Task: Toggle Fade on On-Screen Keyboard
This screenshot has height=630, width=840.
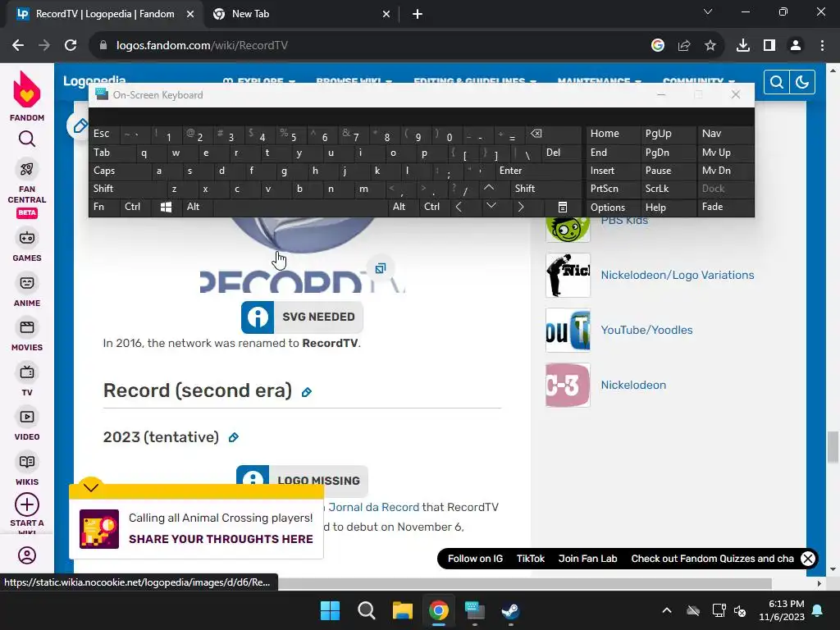Action: click(725, 207)
